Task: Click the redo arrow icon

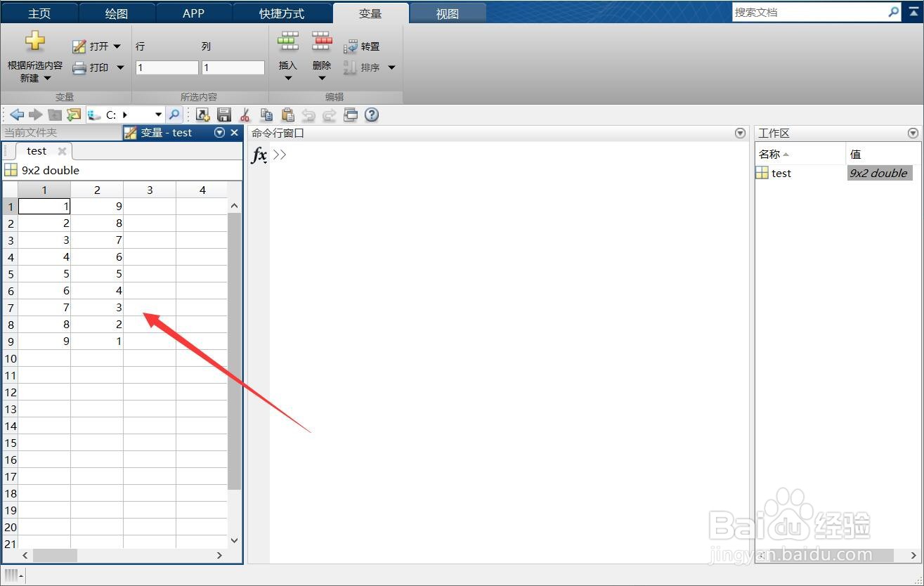Action: [330, 115]
